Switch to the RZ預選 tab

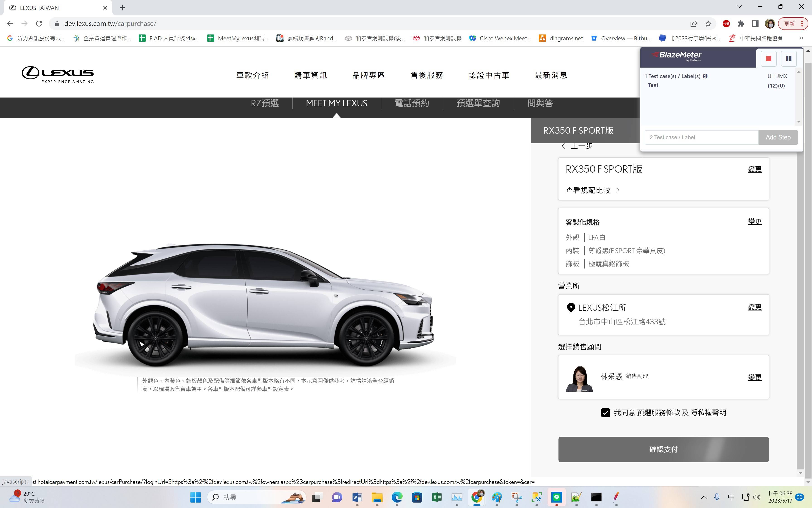click(x=265, y=103)
